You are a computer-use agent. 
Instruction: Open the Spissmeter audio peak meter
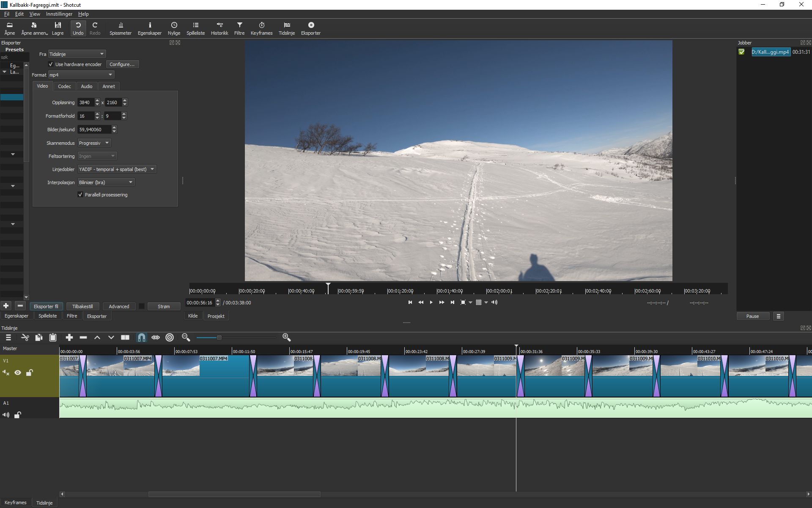[x=120, y=28]
